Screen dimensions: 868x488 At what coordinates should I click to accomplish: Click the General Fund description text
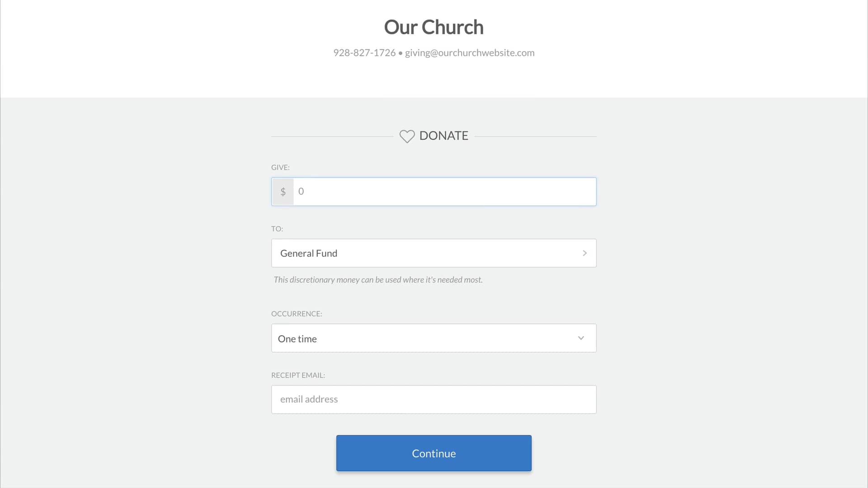[x=378, y=280]
